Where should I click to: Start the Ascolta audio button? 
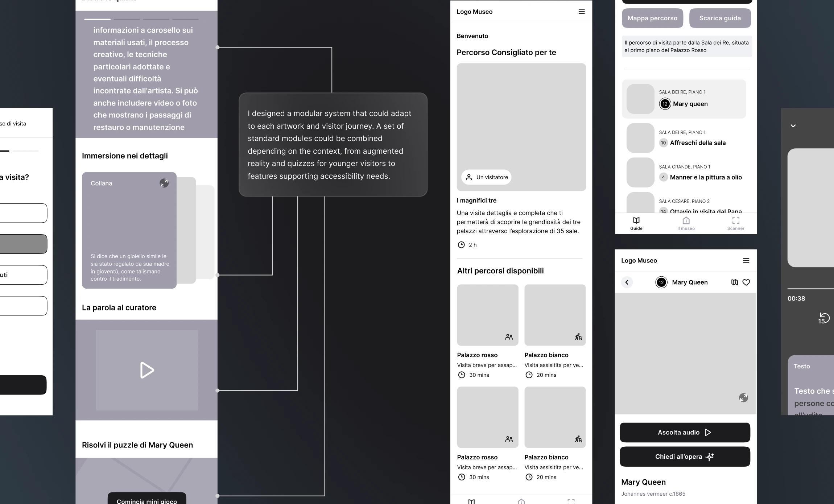685,432
